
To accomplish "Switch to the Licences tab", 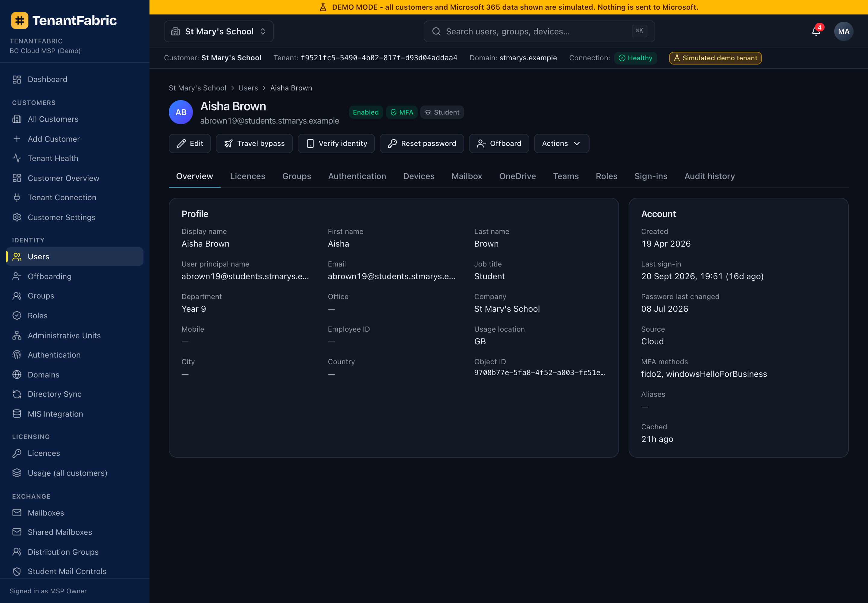I will click(x=248, y=176).
